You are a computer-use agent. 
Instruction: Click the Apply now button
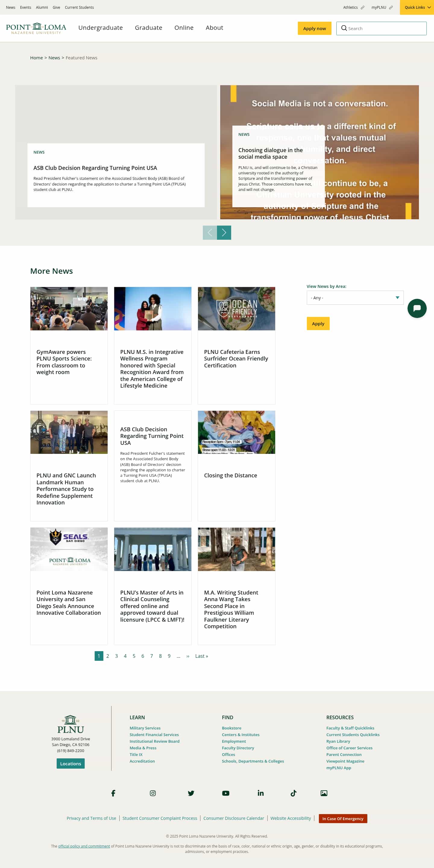coord(314,28)
